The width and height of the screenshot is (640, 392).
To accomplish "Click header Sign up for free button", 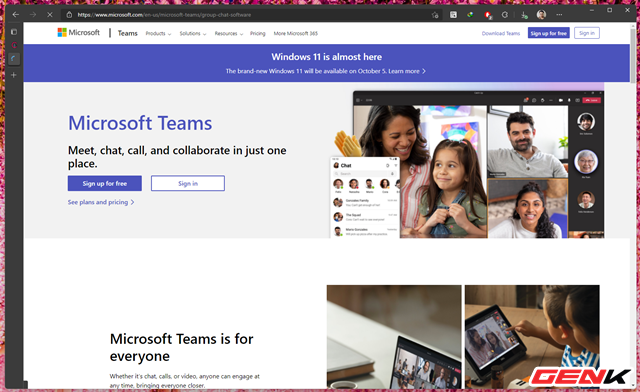I will [x=549, y=33].
